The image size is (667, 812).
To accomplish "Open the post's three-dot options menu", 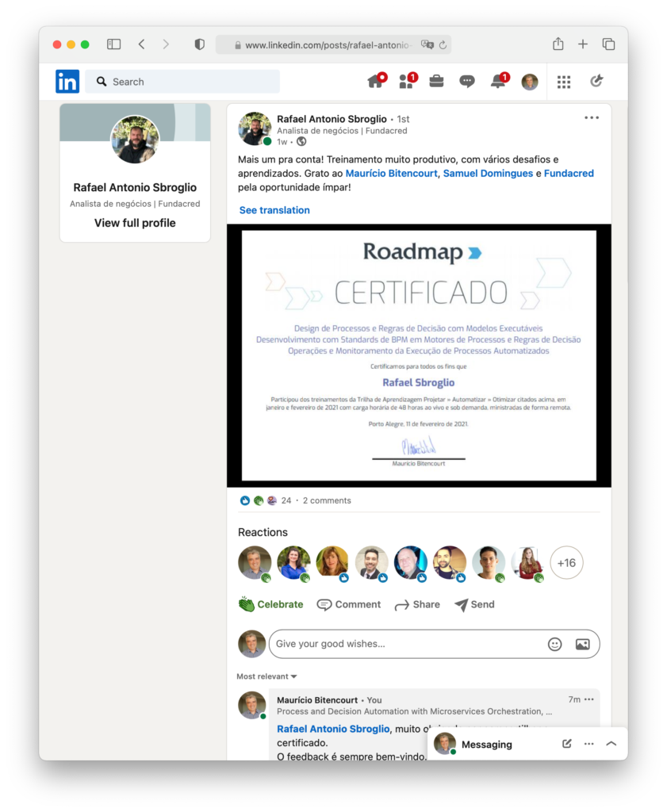I will [x=592, y=118].
